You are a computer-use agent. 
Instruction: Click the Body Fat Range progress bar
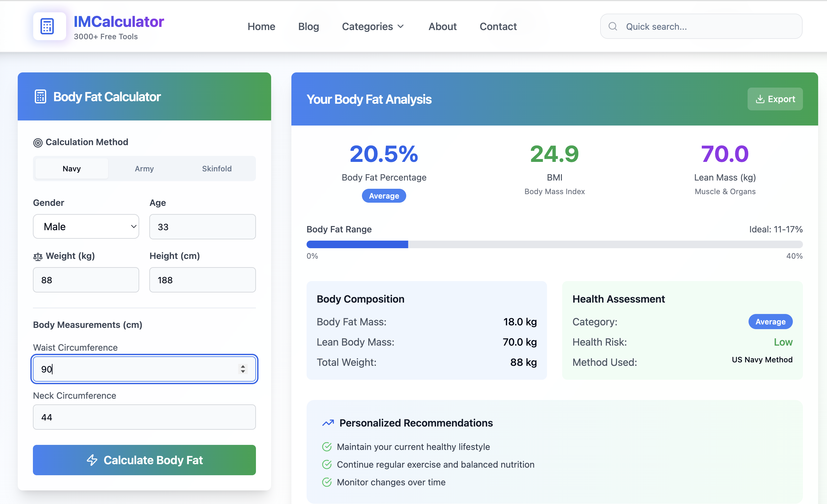pos(554,244)
